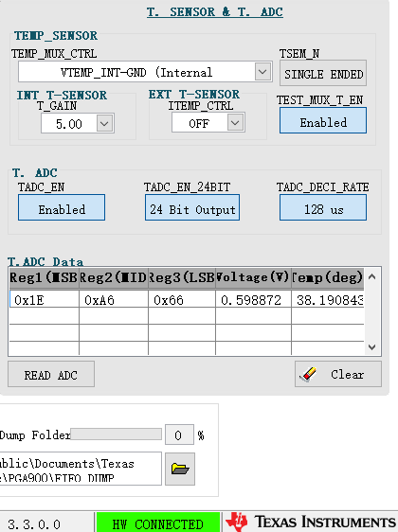Click the progress percent field showing 0

(179, 434)
